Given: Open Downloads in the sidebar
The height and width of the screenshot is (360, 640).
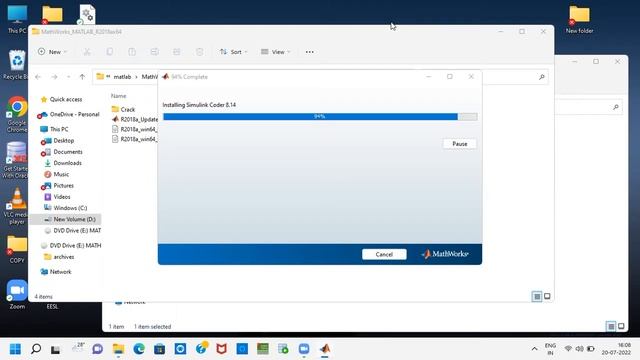Looking at the screenshot, I should tap(67, 163).
